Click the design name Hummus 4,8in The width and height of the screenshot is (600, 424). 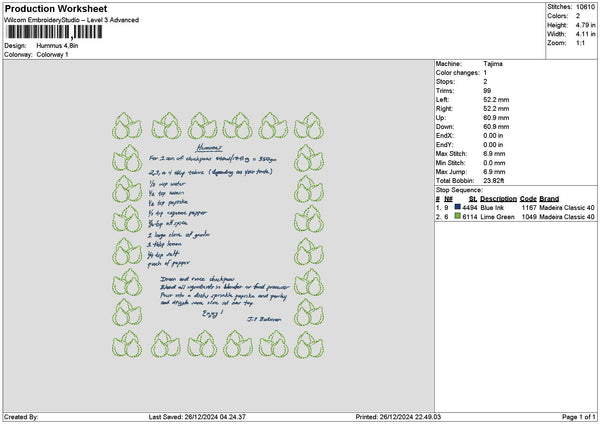[x=57, y=46]
